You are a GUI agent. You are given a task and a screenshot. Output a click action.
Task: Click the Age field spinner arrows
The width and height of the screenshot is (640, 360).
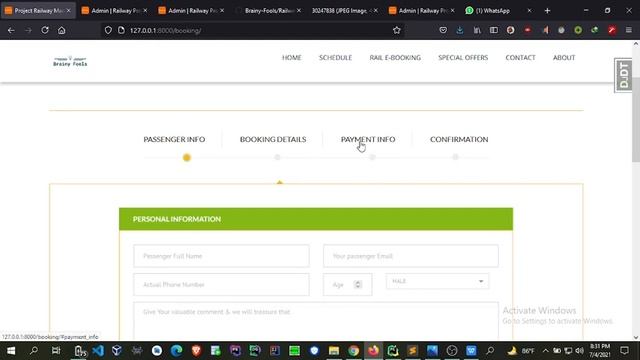pyautogui.click(x=358, y=284)
